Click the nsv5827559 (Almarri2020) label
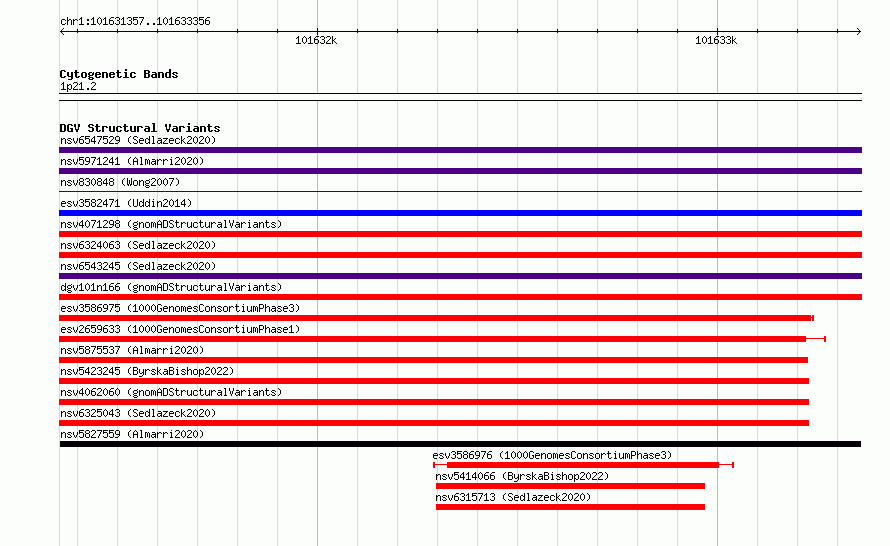The height and width of the screenshot is (546, 890). (132, 434)
